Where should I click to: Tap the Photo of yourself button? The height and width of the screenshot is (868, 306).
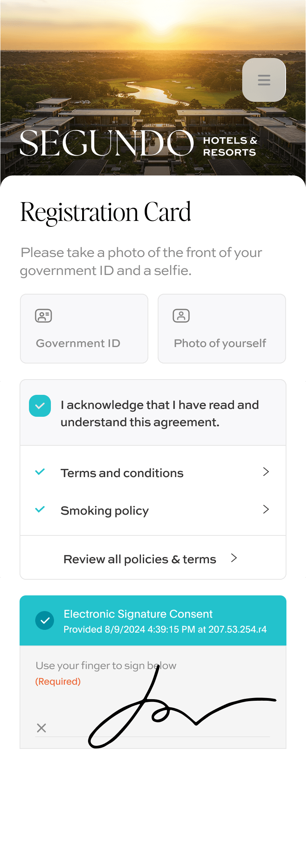tap(222, 329)
